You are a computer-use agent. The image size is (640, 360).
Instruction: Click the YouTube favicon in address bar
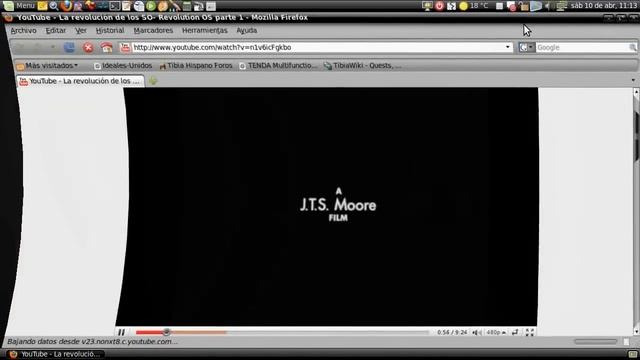pos(125,48)
